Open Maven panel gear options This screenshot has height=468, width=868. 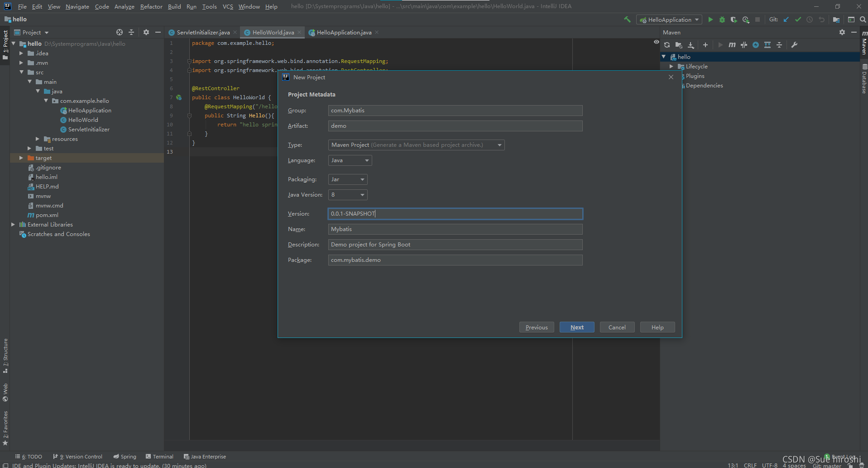click(842, 32)
